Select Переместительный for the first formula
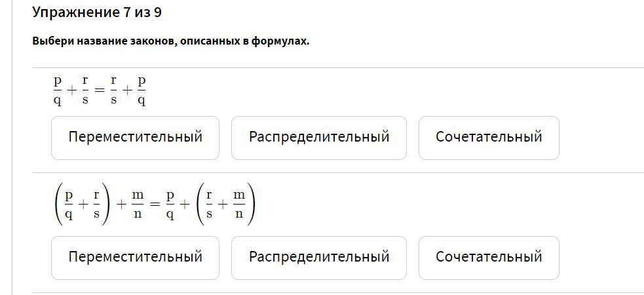 tap(135, 138)
